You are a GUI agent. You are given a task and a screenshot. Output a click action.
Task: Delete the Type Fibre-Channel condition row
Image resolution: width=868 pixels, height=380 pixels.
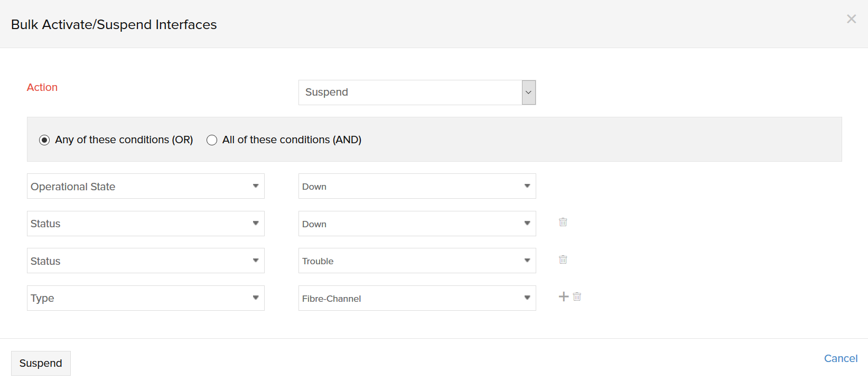[577, 297]
